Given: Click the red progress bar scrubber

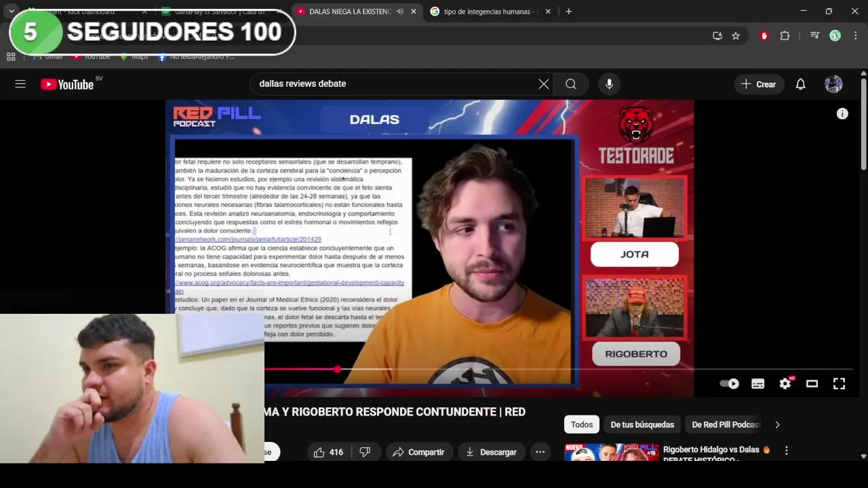Looking at the screenshot, I should coord(337,369).
